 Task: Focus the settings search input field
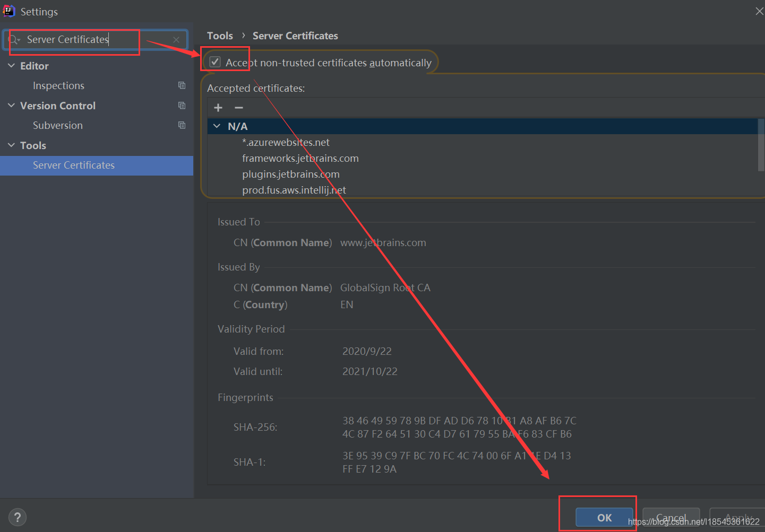pos(96,40)
